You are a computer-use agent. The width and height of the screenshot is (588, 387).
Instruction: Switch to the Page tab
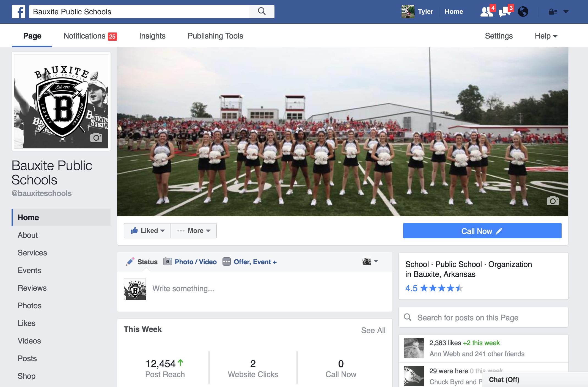(32, 36)
